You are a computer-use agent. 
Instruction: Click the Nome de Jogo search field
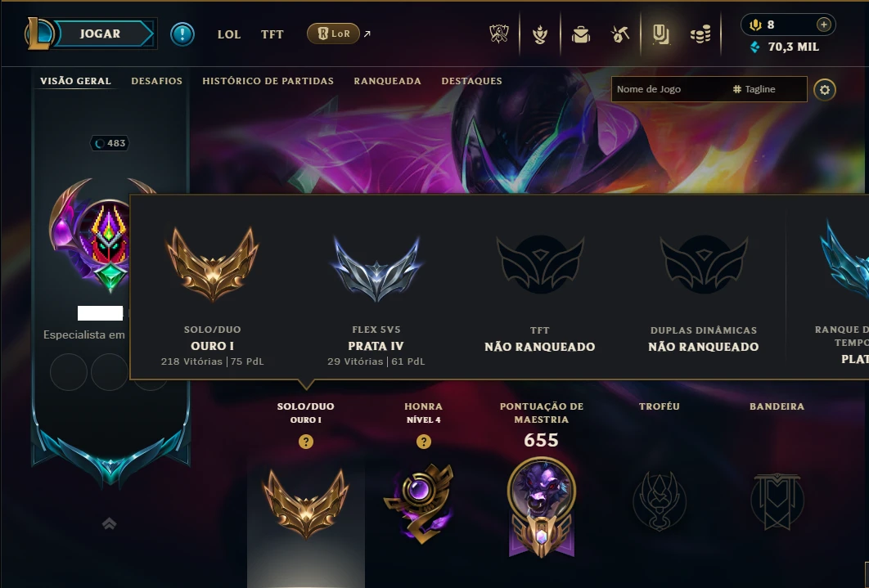669,89
